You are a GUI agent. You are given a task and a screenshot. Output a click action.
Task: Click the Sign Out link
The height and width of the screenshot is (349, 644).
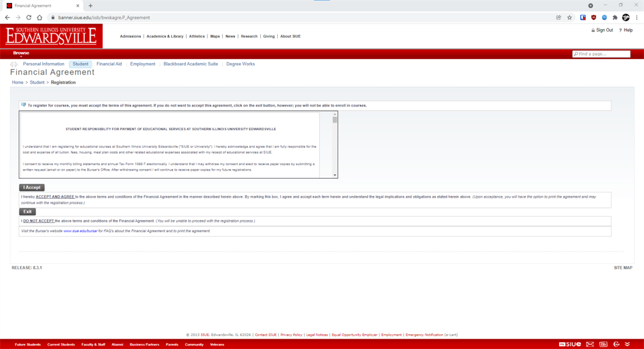[x=604, y=30]
